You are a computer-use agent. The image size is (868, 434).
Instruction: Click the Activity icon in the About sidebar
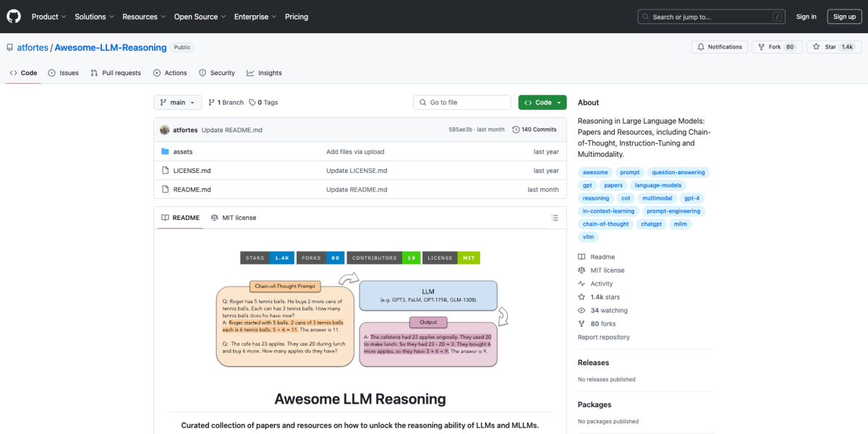click(x=582, y=283)
